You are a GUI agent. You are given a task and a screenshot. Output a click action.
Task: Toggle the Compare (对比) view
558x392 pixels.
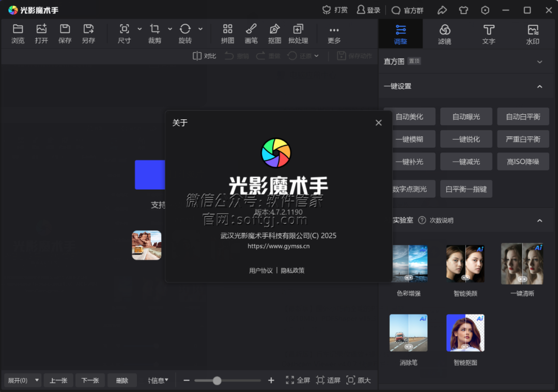197,56
